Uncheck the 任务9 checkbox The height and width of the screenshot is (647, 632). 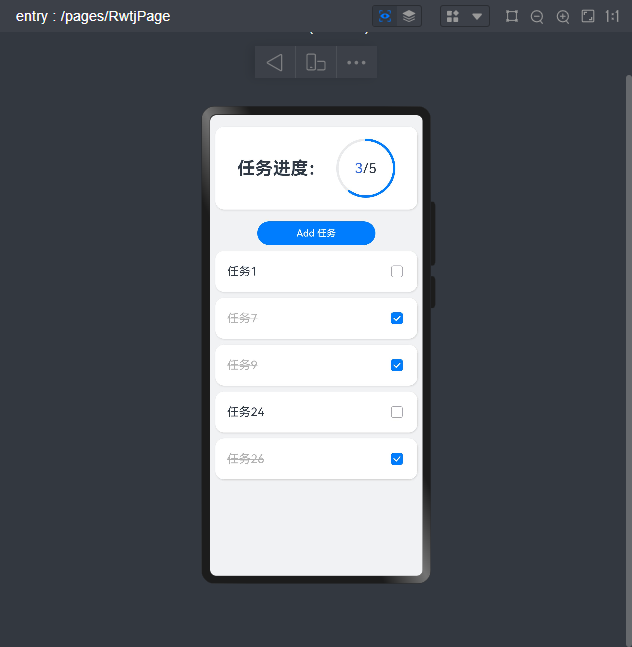click(x=397, y=365)
